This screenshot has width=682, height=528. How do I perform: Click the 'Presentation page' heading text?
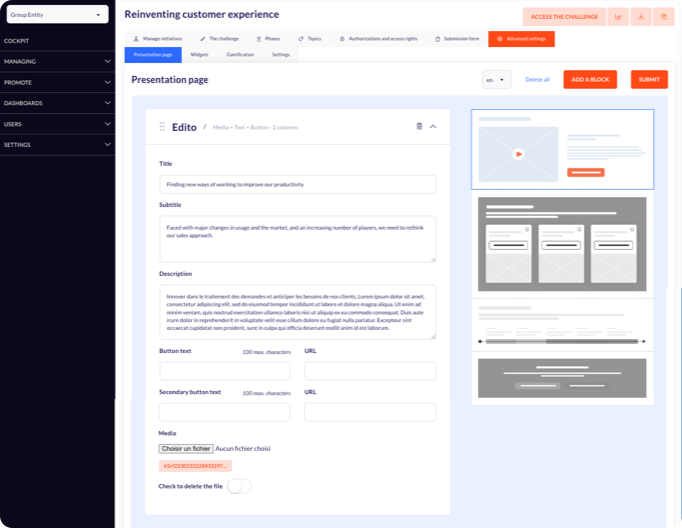click(x=170, y=80)
